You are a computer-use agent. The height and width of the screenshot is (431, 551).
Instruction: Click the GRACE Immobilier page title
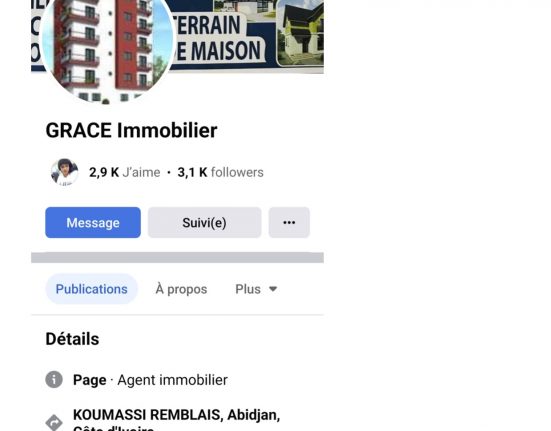(x=131, y=130)
